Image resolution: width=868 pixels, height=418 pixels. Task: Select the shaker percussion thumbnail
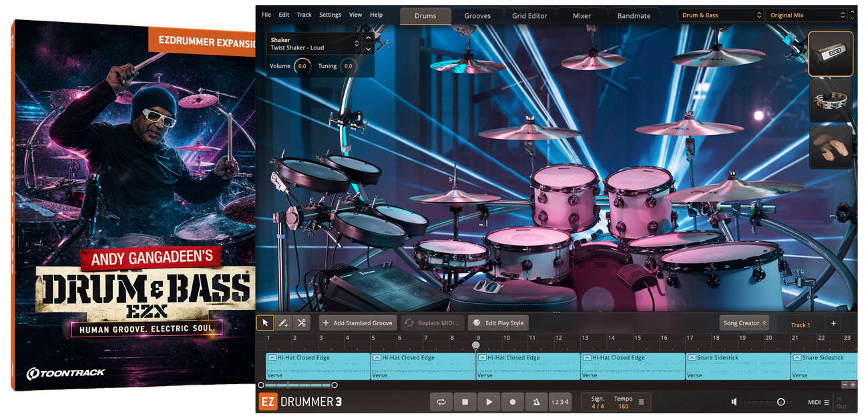831,53
